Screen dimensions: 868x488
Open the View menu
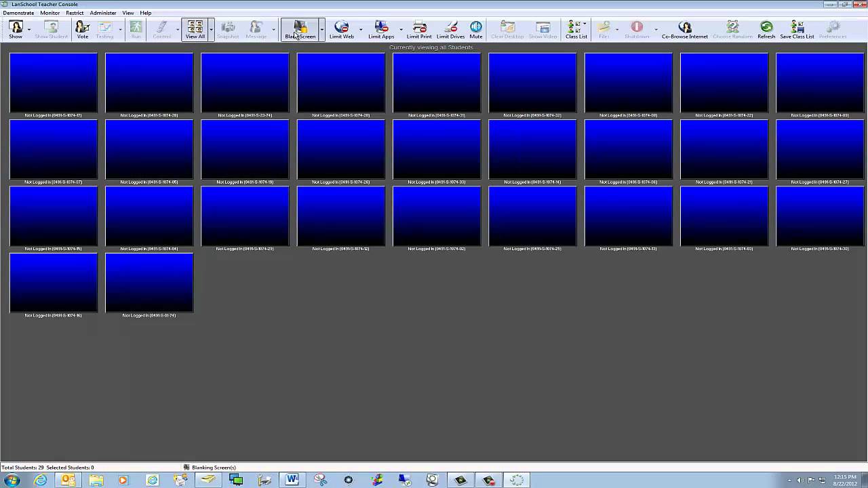[x=127, y=13]
